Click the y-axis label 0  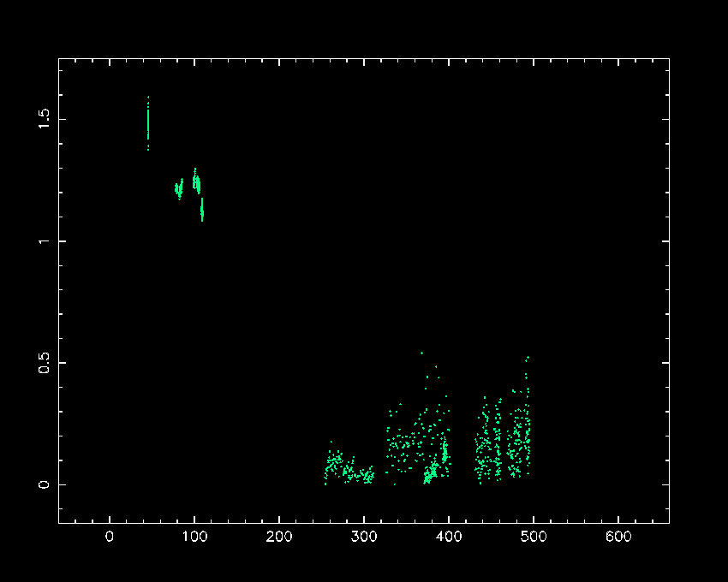click(44, 484)
